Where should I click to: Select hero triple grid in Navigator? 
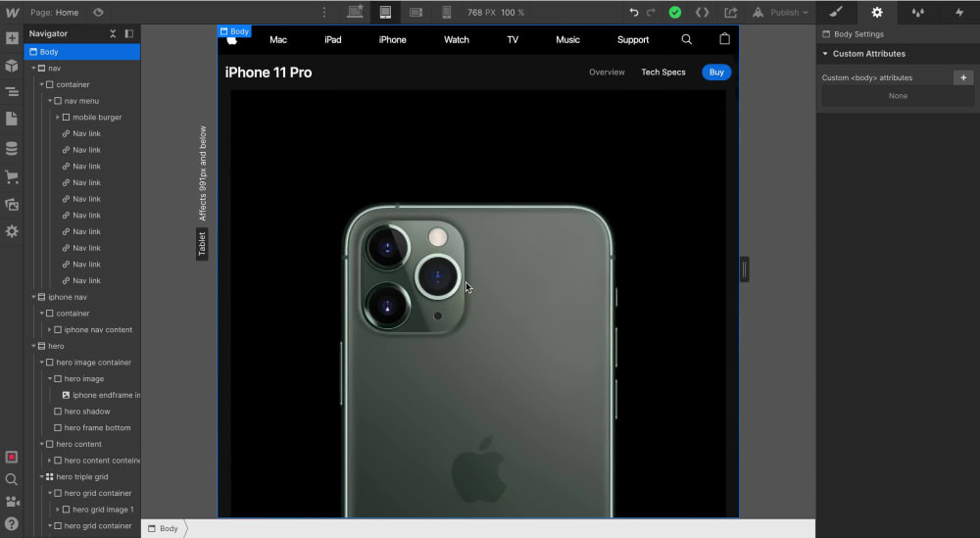(82, 477)
